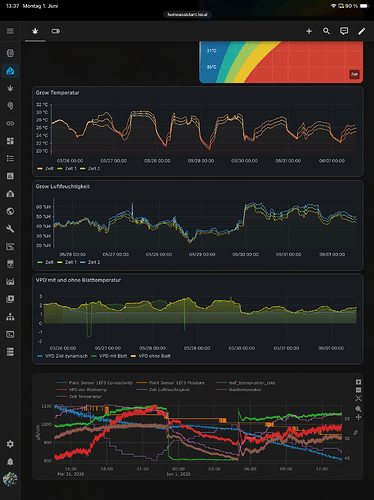Viewport: 374px width, 500px height.
Task: Open the Assist chat bubble icon
Action: point(344,31)
